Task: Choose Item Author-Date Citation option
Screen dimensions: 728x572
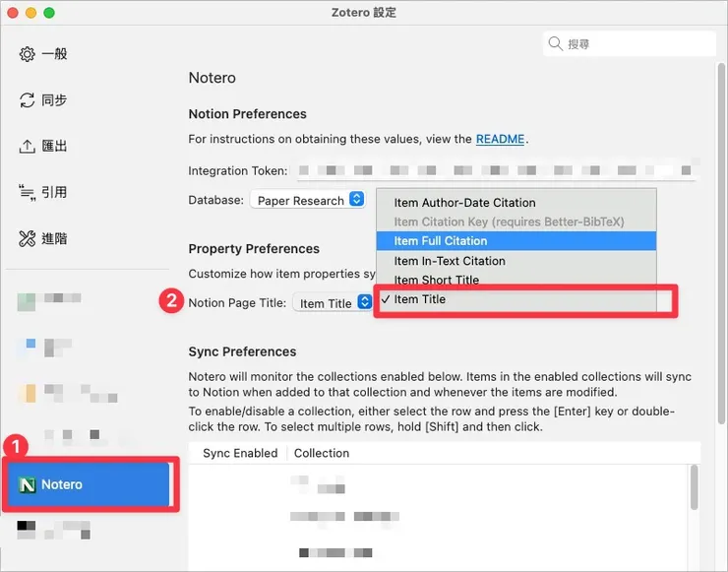Action: click(516, 203)
